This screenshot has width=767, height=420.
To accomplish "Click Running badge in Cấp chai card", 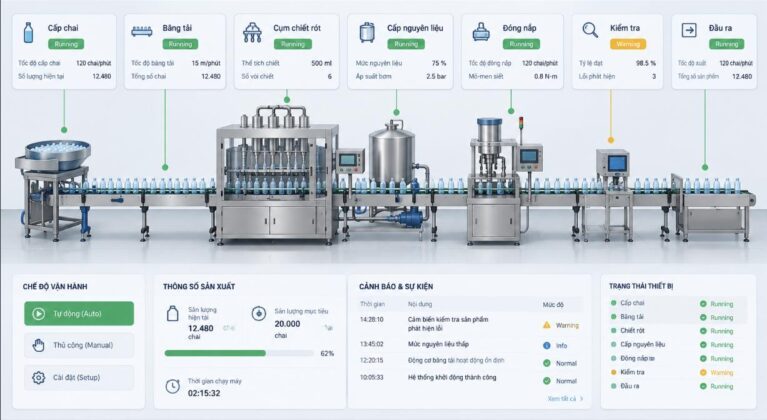I will tap(66, 44).
